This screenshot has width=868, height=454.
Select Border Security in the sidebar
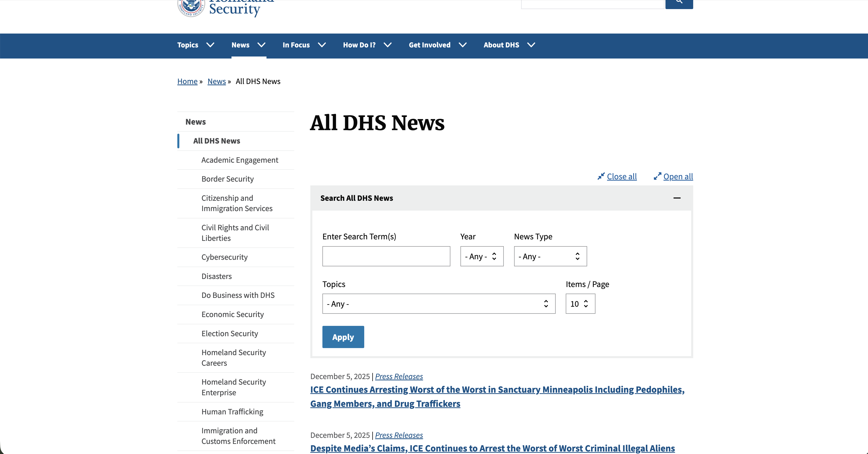point(227,179)
